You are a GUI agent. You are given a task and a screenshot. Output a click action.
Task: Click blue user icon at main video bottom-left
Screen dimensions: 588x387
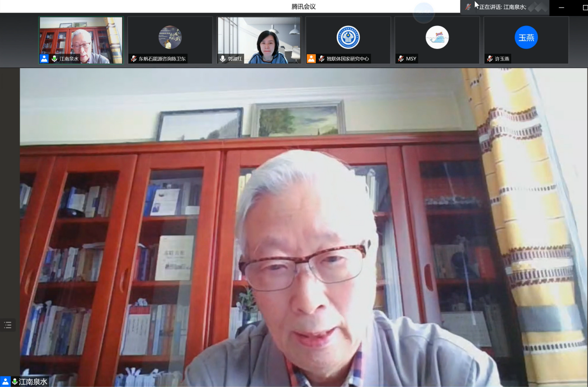pos(5,382)
